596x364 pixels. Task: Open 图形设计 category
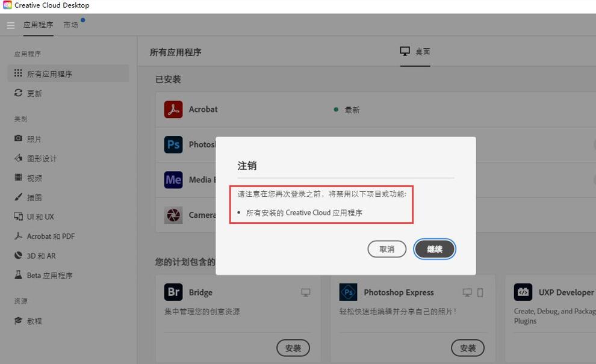coord(42,158)
